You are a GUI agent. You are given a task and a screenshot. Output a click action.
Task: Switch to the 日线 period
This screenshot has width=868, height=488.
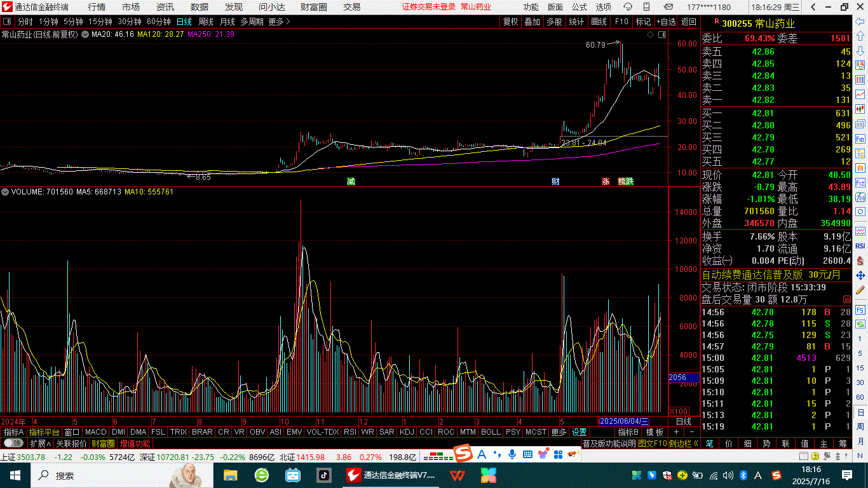click(184, 22)
